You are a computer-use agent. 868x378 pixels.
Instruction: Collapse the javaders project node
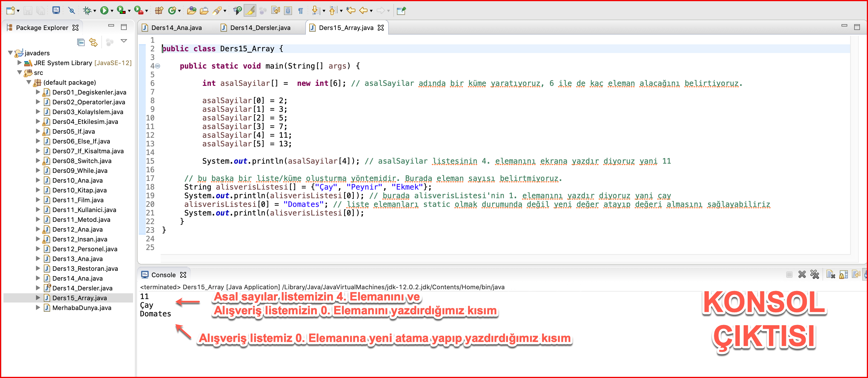[x=10, y=53]
